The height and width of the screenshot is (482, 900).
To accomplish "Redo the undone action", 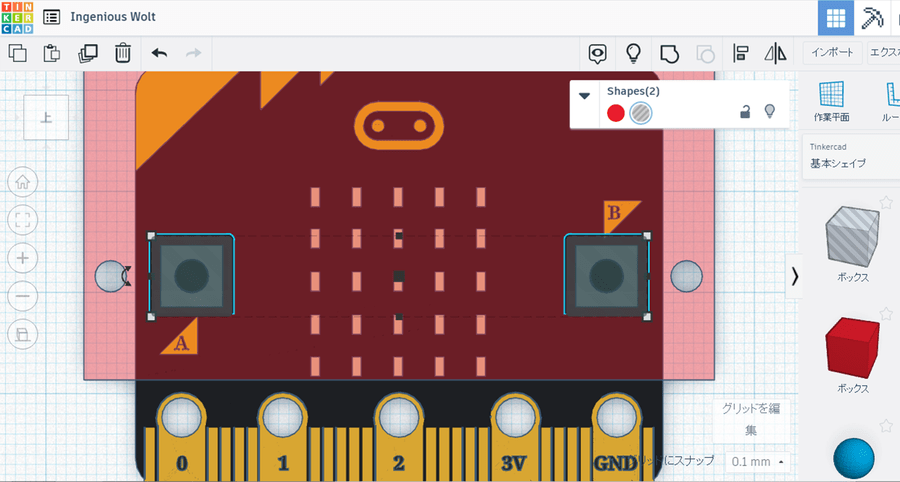I will [x=193, y=53].
